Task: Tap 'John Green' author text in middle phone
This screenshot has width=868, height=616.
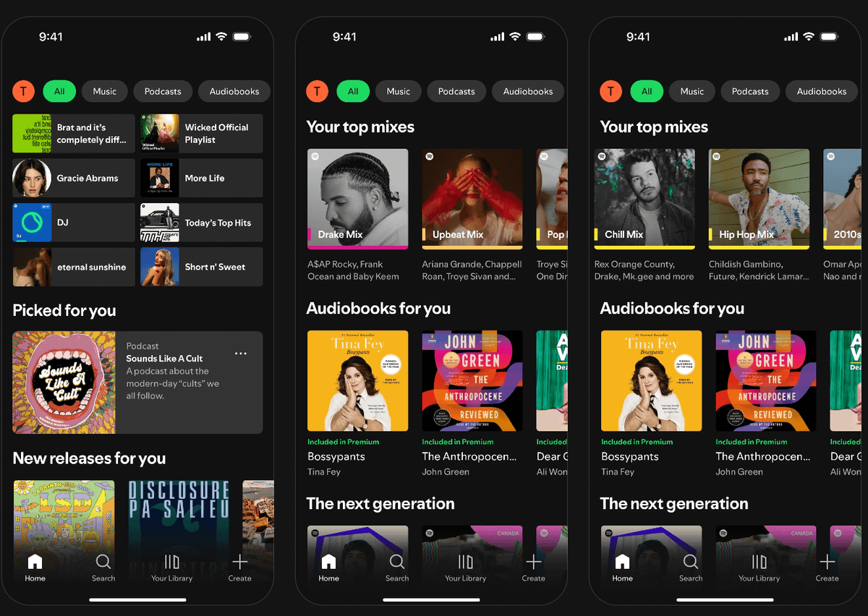Action: 446,471
